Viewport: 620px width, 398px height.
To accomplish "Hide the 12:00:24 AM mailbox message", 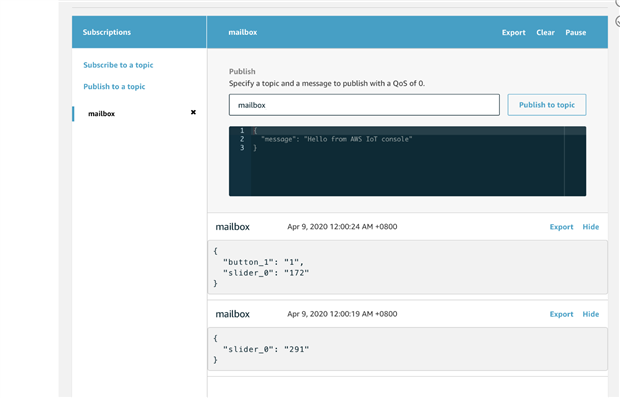I will click(590, 227).
